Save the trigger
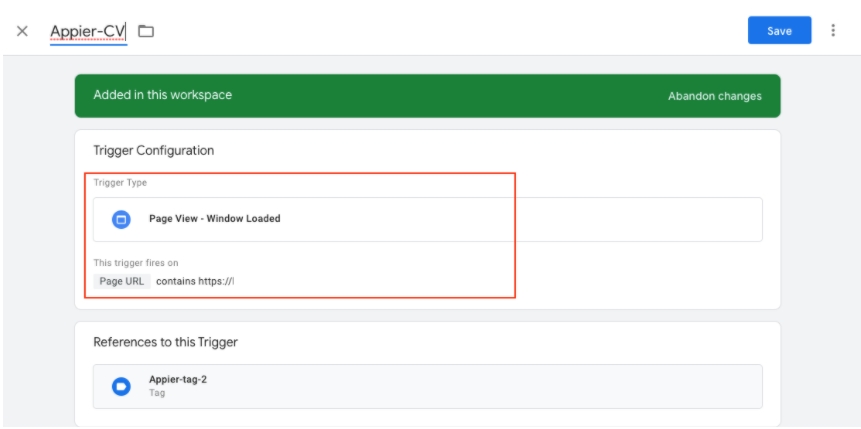Image resolution: width=861 pixels, height=429 pixels. (779, 31)
